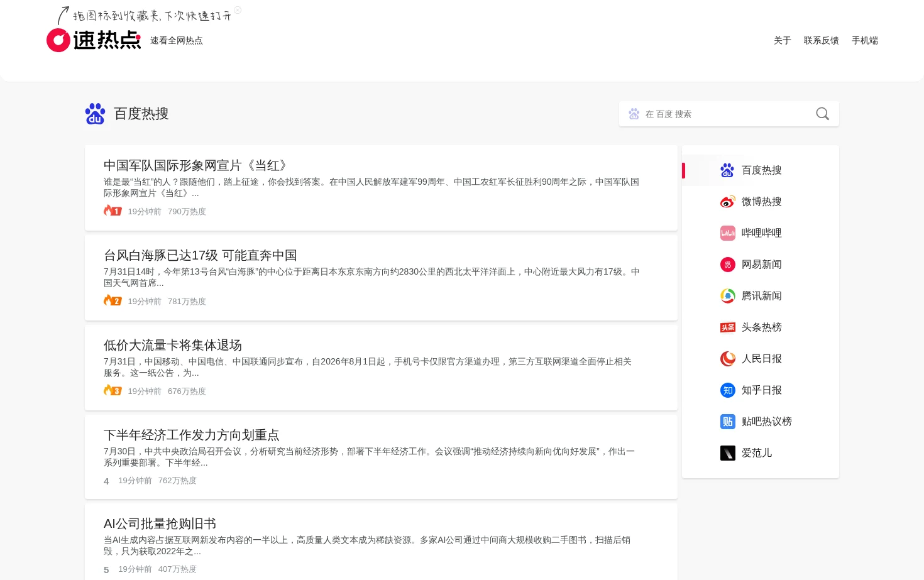The image size is (924, 580).
Task: Switch to 哔哩哔哩 in the sidebar
Action: 761,233
